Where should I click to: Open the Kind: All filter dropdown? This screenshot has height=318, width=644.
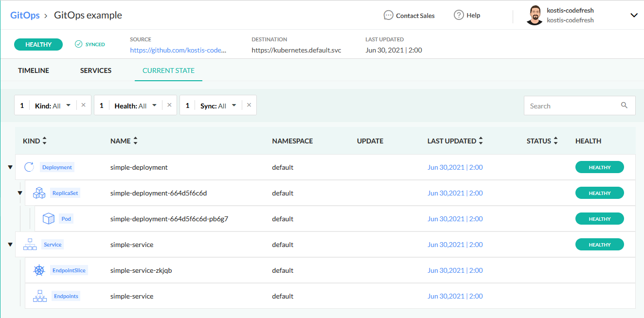[x=53, y=106]
